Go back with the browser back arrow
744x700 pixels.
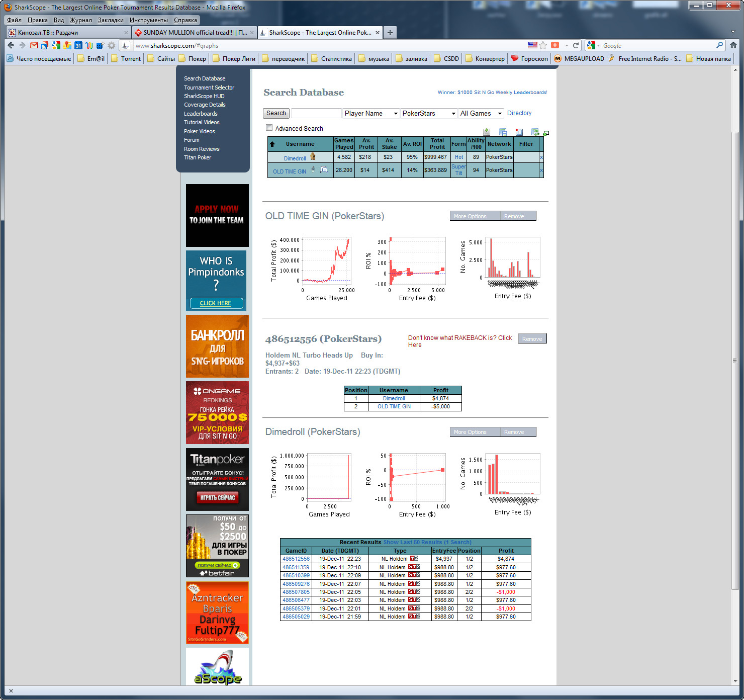click(x=11, y=45)
